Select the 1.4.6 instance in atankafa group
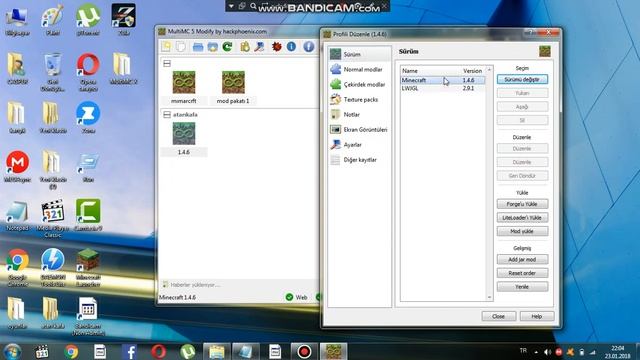The height and width of the screenshot is (360, 640). (x=184, y=133)
